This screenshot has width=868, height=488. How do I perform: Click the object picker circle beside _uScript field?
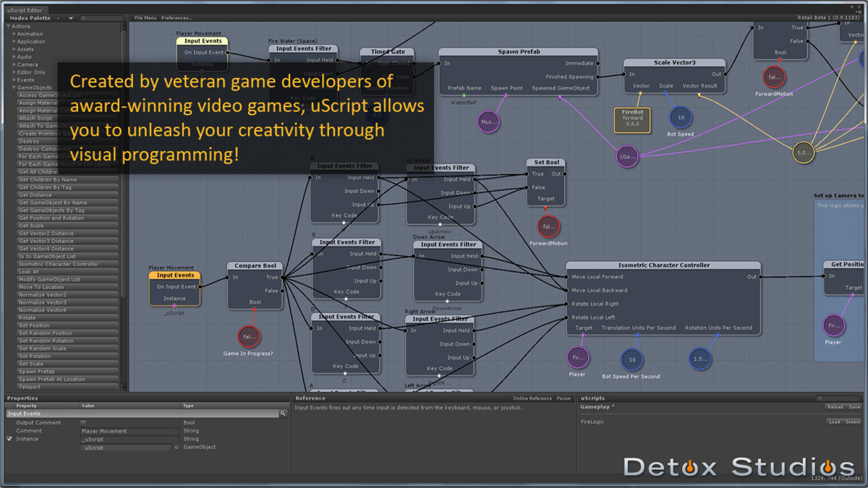tap(176, 448)
